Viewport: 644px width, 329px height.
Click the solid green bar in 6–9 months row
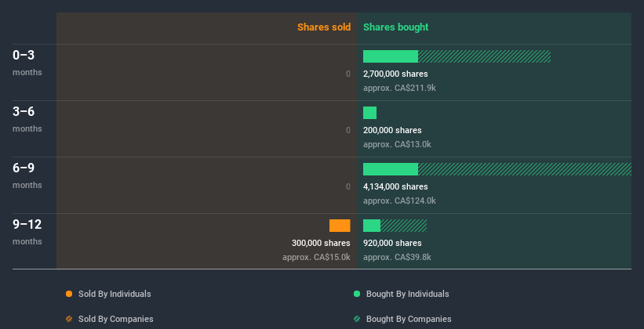391,169
